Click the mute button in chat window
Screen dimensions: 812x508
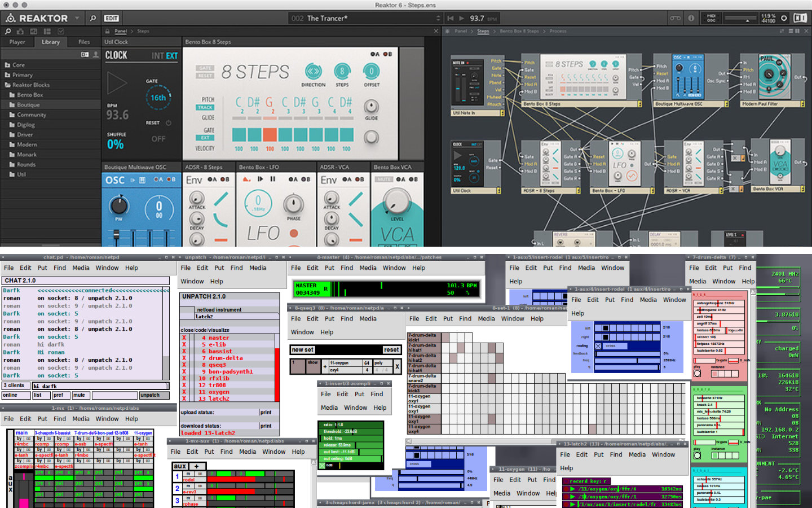(x=81, y=395)
